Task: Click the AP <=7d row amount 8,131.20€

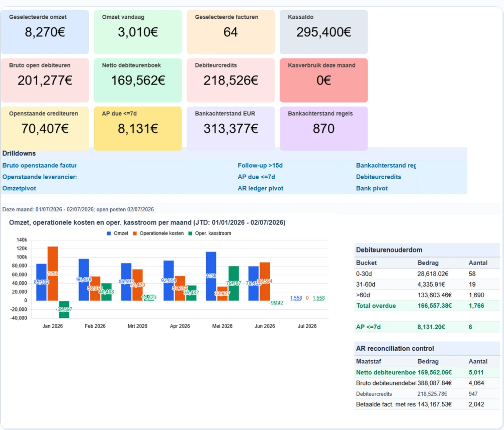Action: point(431,327)
